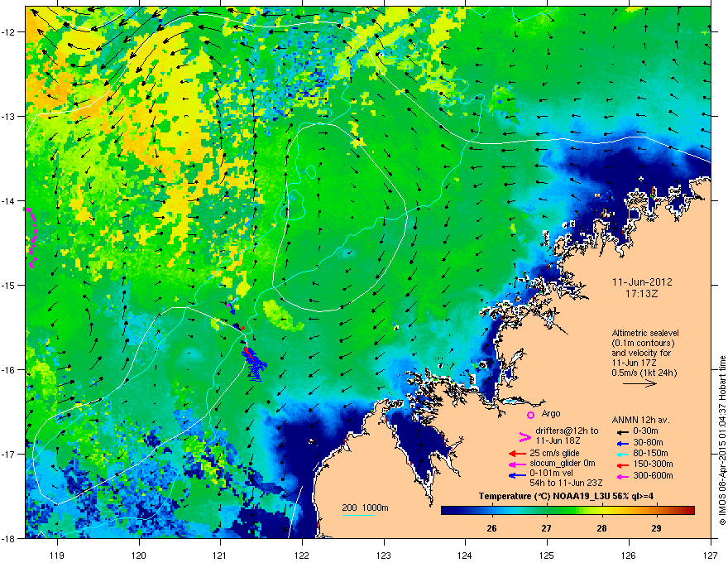The width and height of the screenshot is (728, 563).
Task: Click the yellow section of color bar at 28
Action: pos(601,511)
